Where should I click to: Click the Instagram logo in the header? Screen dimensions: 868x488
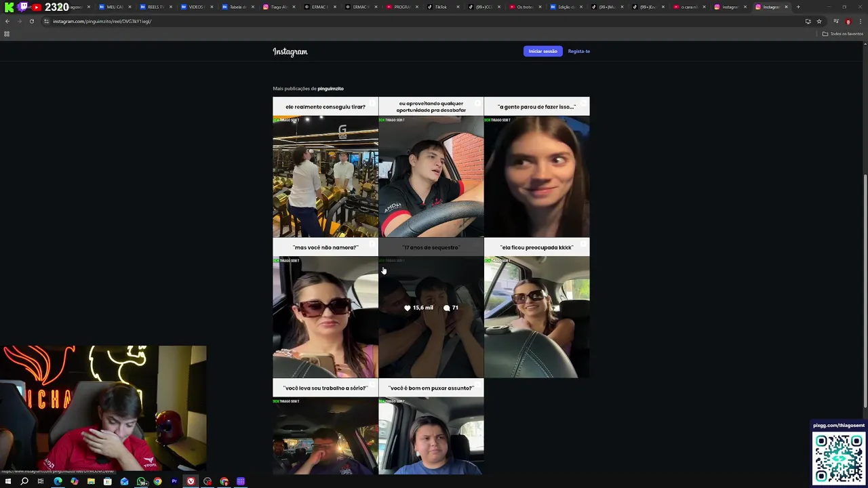coord(290,52)
